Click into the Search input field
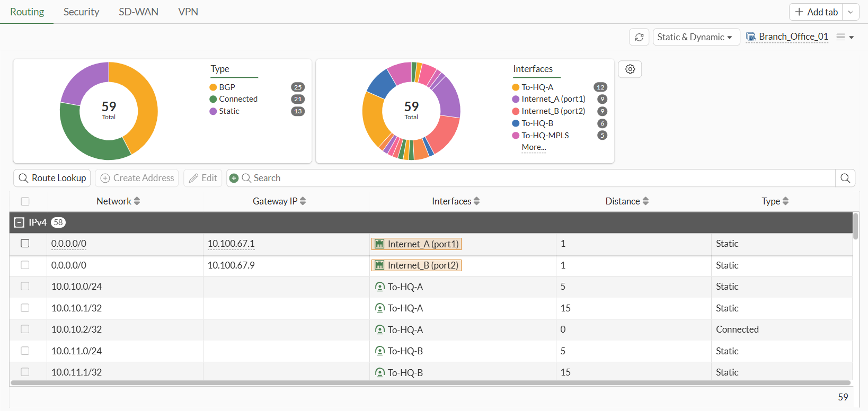 pyautogui.click(x=530, y=178)
